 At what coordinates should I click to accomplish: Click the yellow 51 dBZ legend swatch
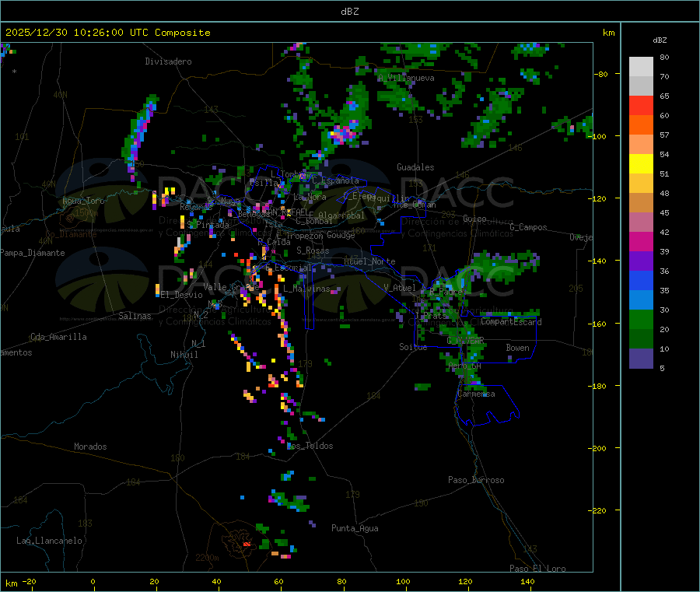pyautogui.click(x=641, y=164)
